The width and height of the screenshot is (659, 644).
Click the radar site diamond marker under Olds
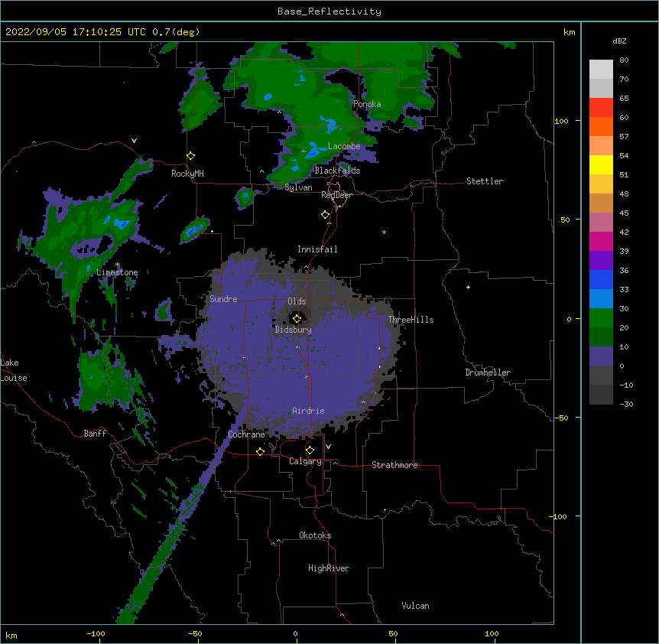click(297, 319)
